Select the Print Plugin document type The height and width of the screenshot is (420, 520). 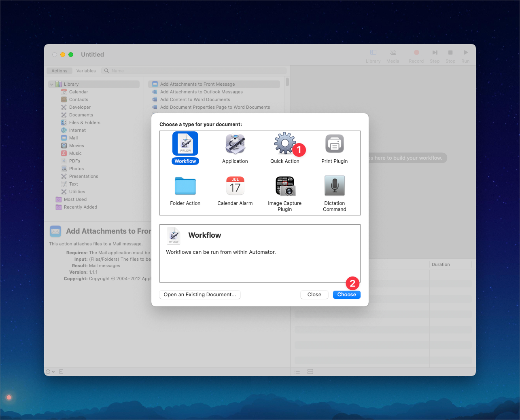[x=334, y=144]
